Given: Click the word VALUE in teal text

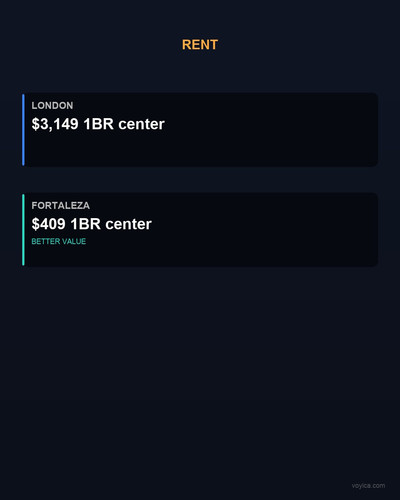Looking at the screenshot, I should (74, 241).
